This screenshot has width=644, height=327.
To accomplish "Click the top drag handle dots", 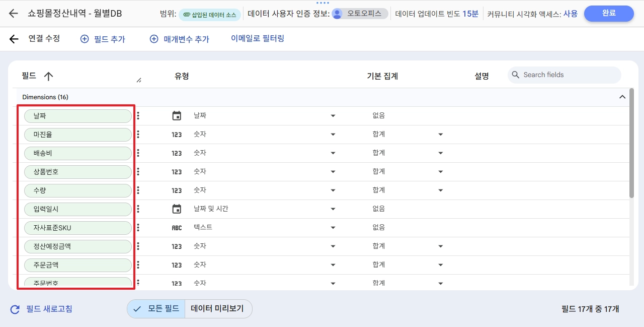I will [x=322, y=3].
